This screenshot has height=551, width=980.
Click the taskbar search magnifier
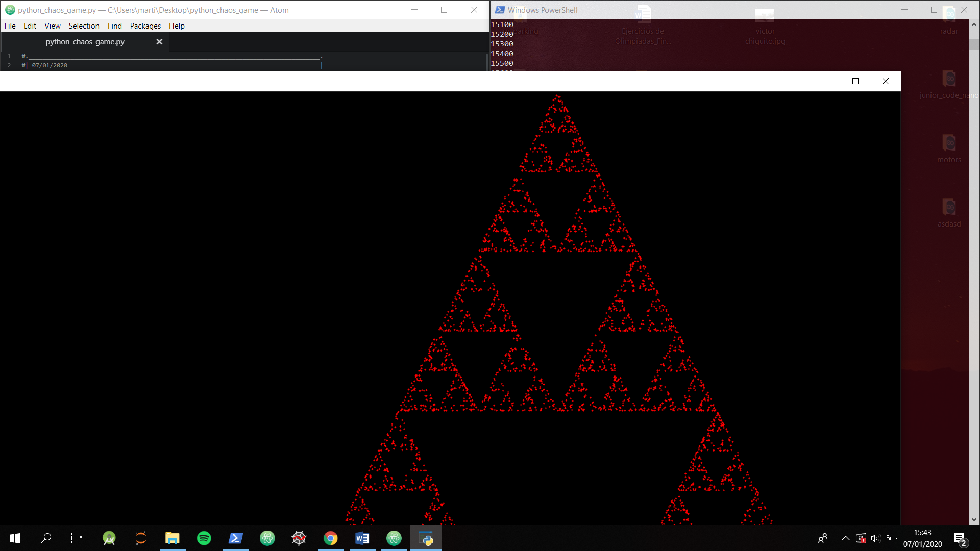pos(46,538)
